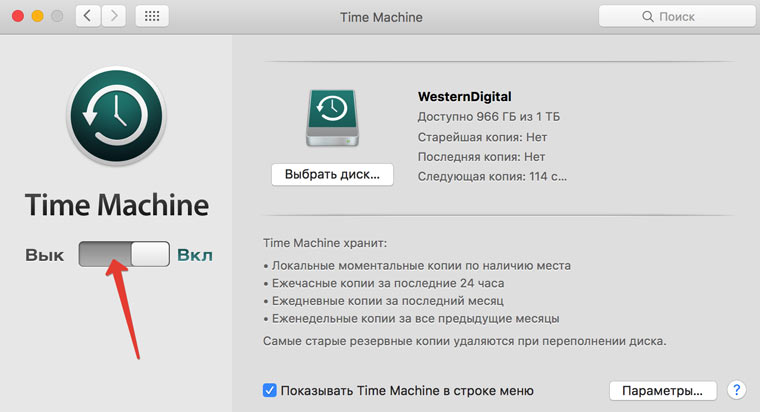Click the WesternDigital disk name
760x412 pixels.
click(464, 96)
